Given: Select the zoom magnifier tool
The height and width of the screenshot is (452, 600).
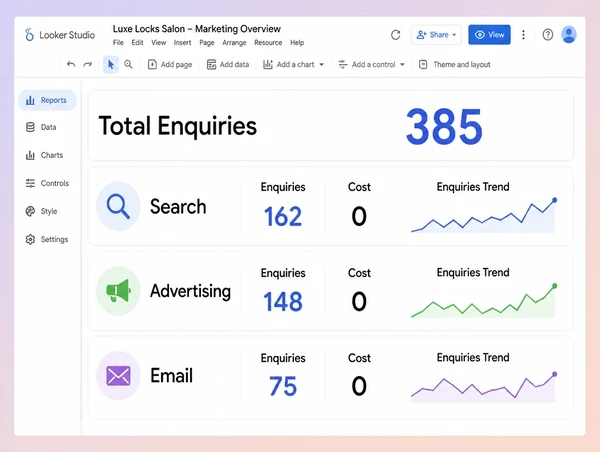Looking at the screenshot, I should tap(128, 64).
